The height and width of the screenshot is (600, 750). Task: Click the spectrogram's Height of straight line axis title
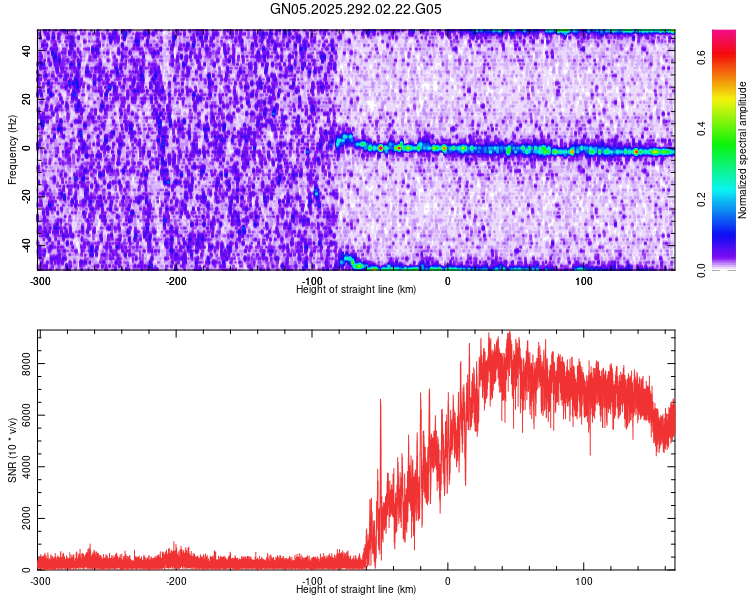click(356, 289)
